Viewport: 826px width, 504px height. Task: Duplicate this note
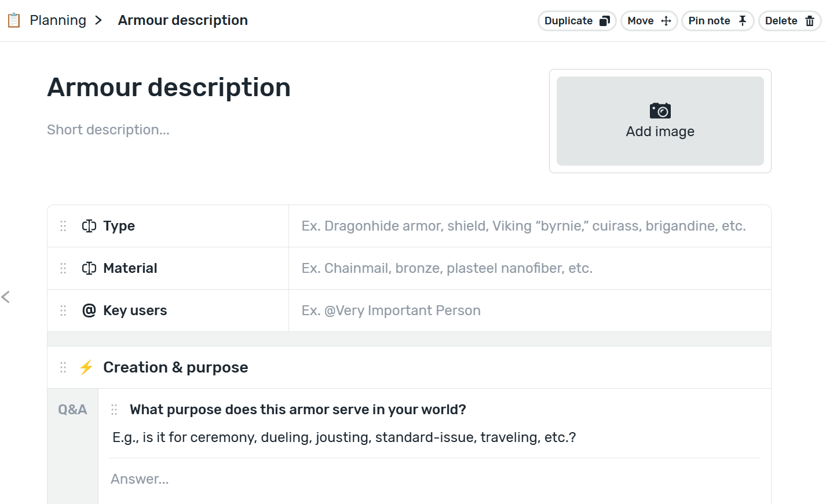pyautogui.click(x=576, y=21)
